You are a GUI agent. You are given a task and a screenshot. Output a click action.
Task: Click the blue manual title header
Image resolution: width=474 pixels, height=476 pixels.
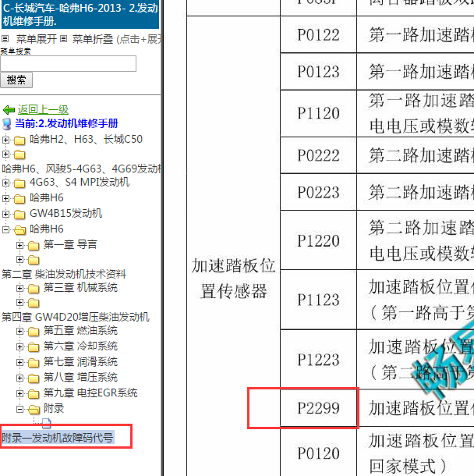coord(80,14)
